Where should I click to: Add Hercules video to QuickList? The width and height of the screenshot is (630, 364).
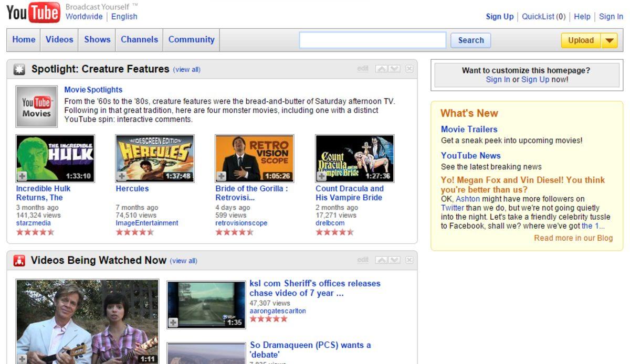[122, 176]
